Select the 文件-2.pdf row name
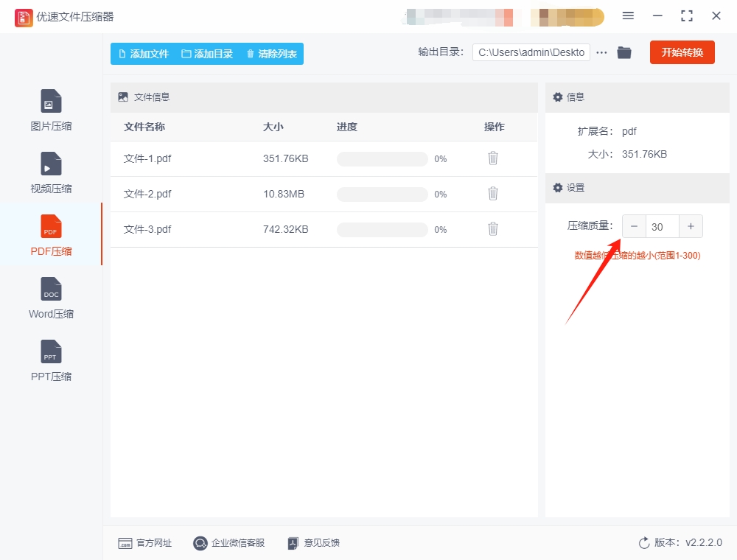737x560 pixels. pyautogui.click(x=147, y=194)
